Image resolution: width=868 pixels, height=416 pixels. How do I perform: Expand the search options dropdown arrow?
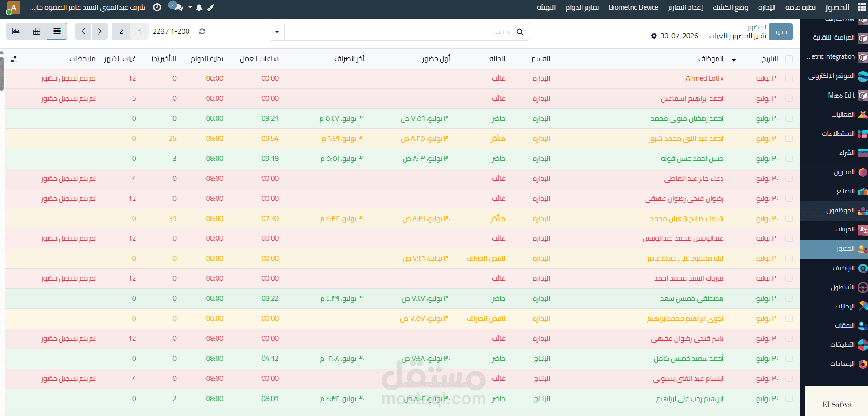[x=277, y=32]
